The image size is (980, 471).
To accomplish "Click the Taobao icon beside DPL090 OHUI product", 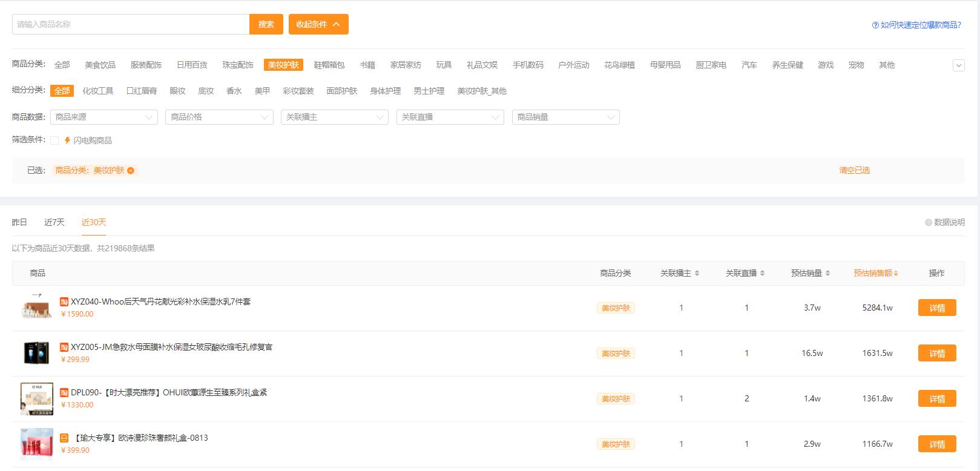I will tap(64, 392).
